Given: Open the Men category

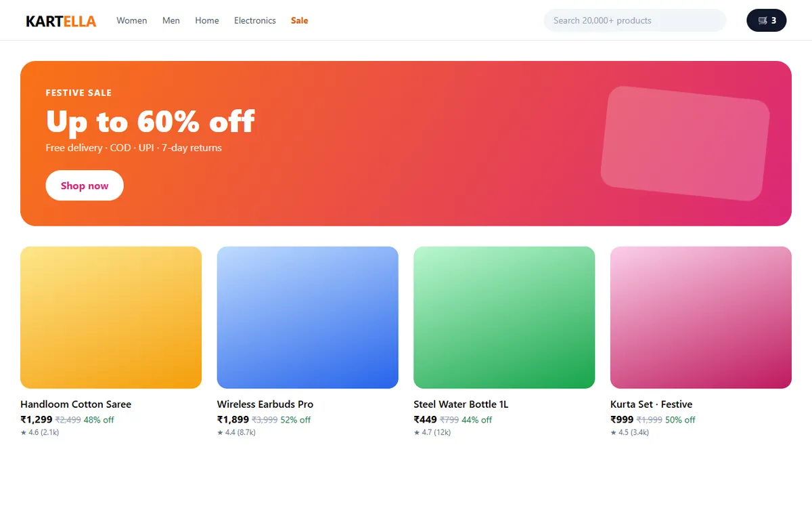Looking at the screenshot, I should click(171, 20).
